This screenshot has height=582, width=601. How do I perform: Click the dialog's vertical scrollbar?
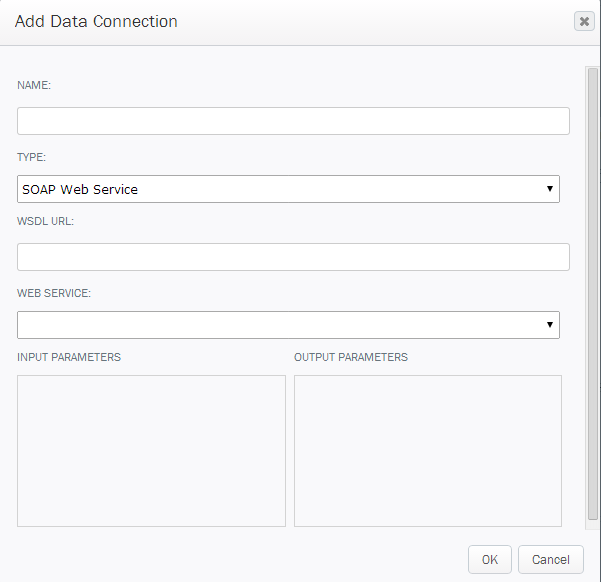click(x=593, y=294)
